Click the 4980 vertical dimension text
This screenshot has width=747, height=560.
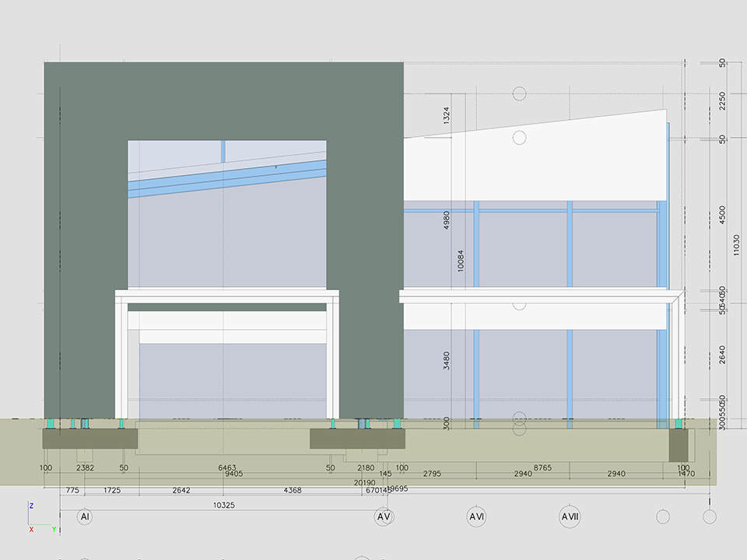tap(447, 222)
